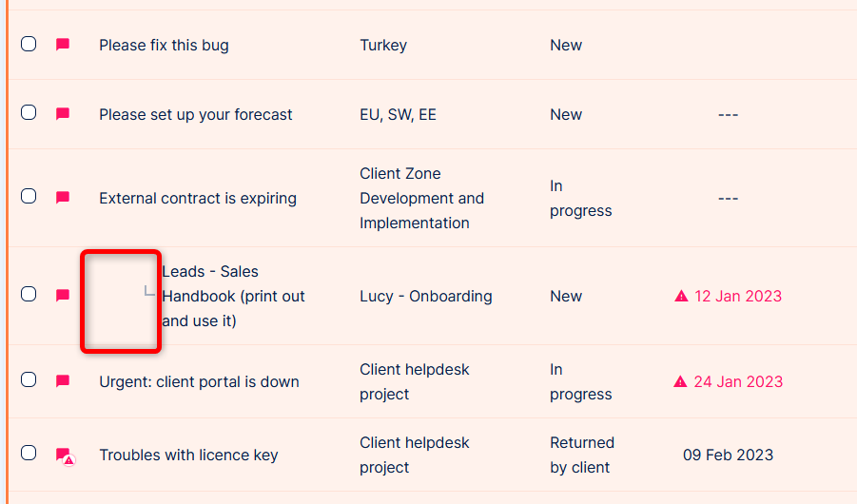Click overdue warning icon next to 12 Jan 2023
Screen dimensions: 857x504
[x=681, y=296]
